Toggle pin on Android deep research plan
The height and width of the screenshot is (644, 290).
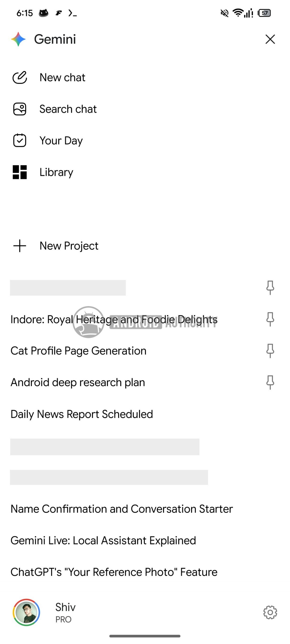pos(270,382)
